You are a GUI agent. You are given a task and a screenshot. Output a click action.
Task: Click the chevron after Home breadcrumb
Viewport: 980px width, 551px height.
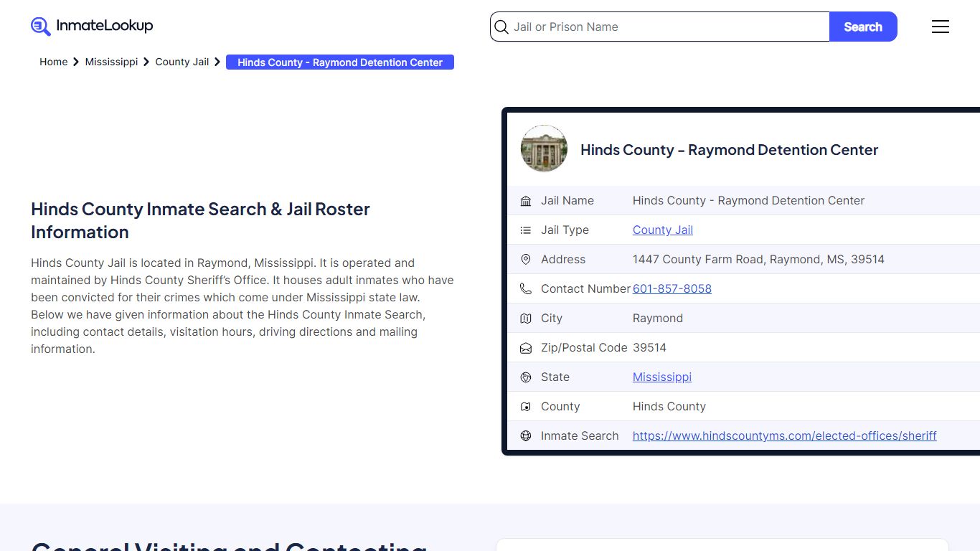pos(76,62)
